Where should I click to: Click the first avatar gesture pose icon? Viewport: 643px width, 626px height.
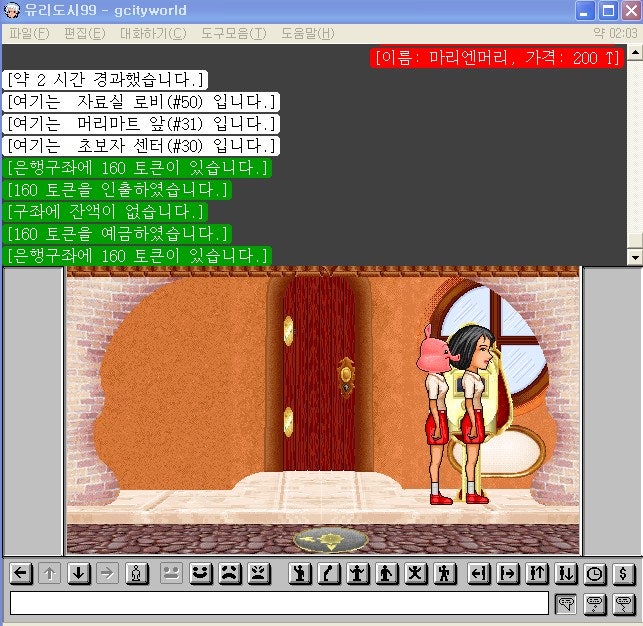pyautogui.click(x=298, y=574)
